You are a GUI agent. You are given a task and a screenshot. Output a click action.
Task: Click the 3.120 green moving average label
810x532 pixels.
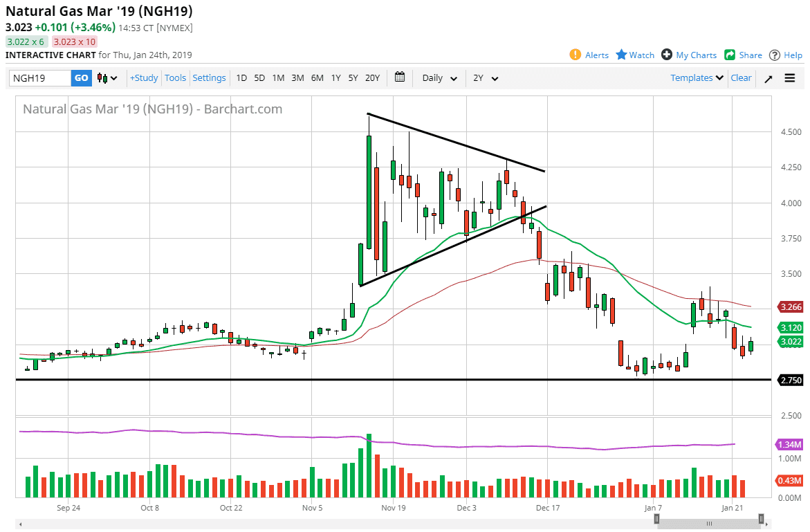791,327
